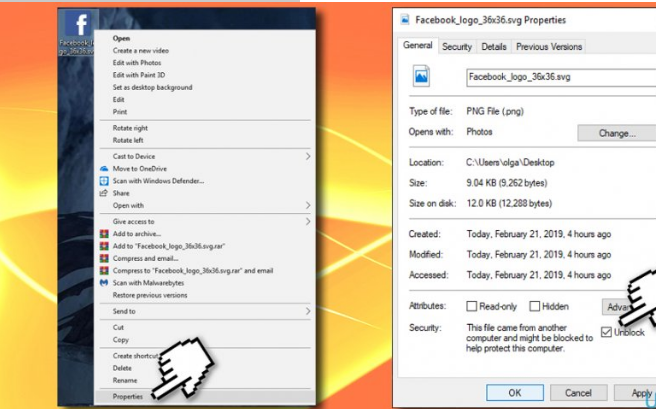Click Apply in Properties dialog
Screen dimensions: 656x409
[635, 393]
